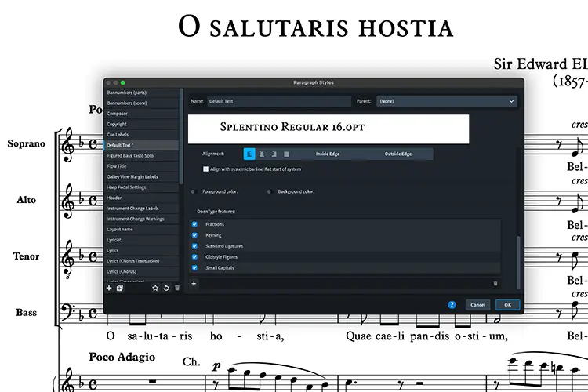Select Layout name paragraph style

tap(141, 229)
